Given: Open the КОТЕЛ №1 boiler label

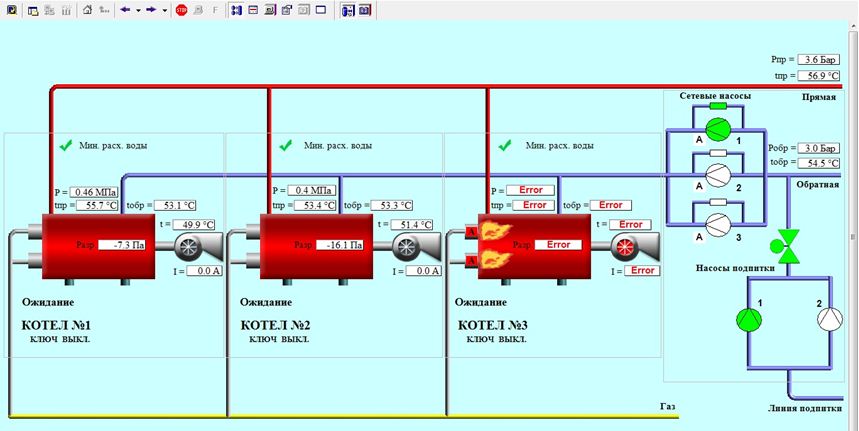Looking at the screenshot, I should click(56, 325).
